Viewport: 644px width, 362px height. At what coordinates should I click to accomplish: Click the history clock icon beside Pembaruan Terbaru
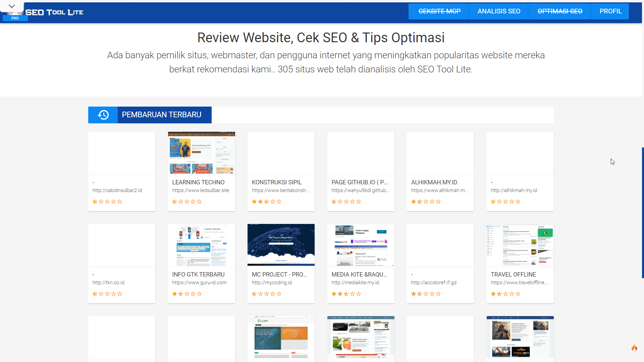click(x=103, y=115)
